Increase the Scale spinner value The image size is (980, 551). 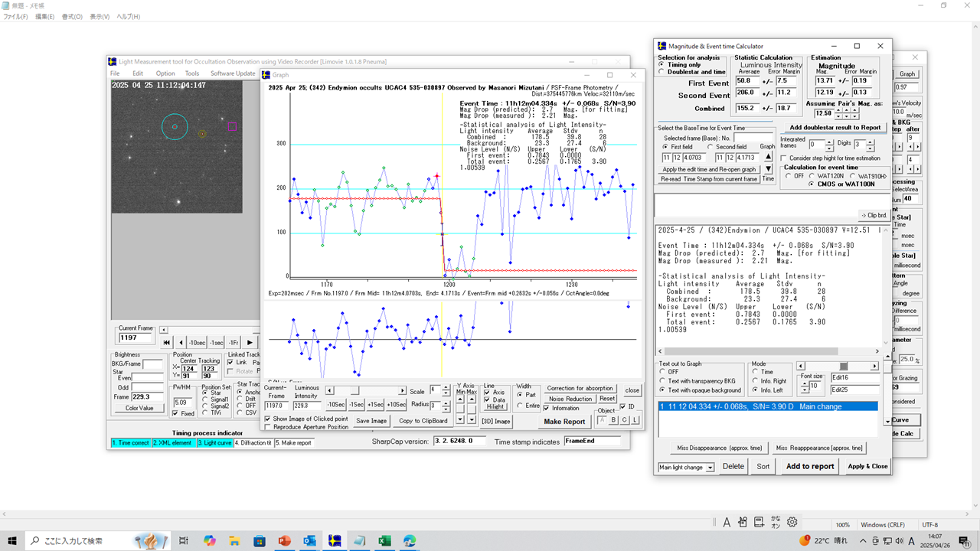coord(446,386)
